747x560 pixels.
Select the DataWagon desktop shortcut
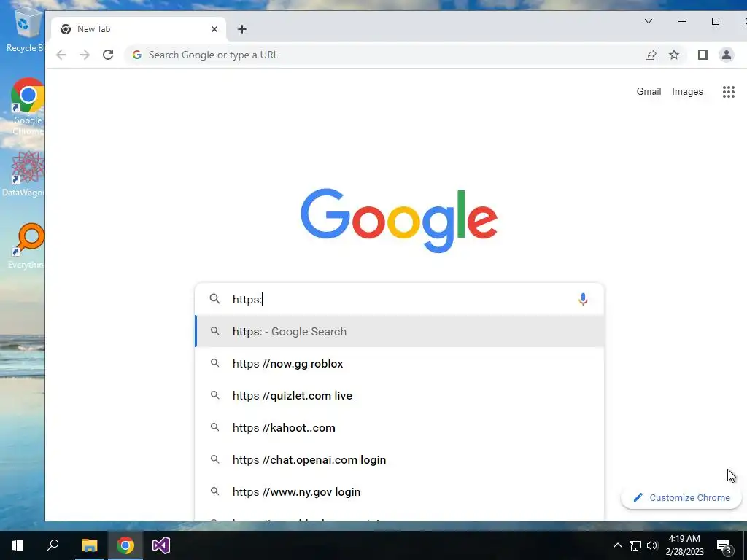point(25,174)
